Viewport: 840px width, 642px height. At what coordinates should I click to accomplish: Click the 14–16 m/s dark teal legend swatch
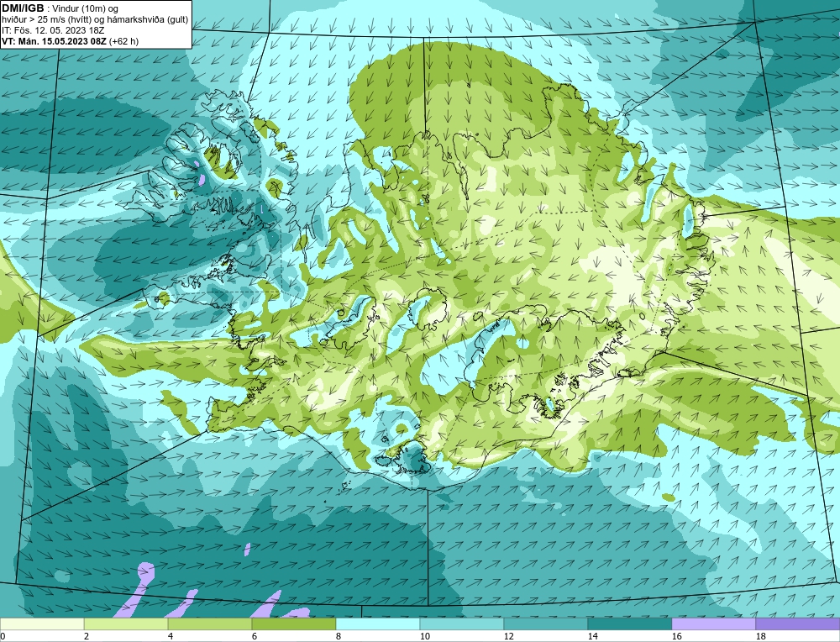[630, 624]
